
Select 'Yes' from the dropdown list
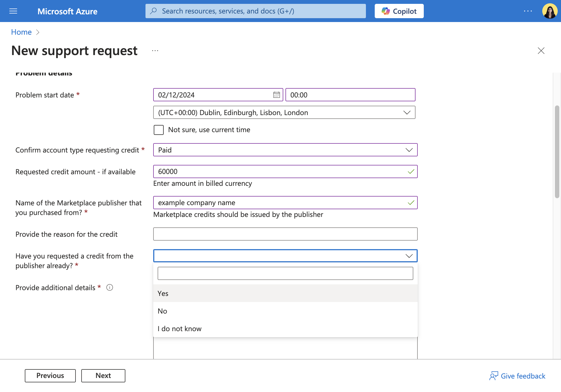285,293
